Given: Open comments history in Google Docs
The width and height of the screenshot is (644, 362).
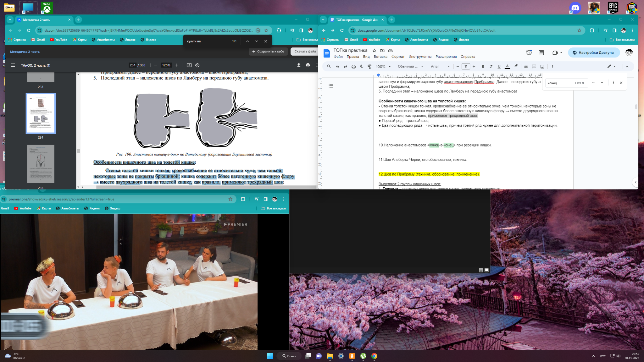Looking at the screenshot, I should pyautogui.click(x=541, y=52).
